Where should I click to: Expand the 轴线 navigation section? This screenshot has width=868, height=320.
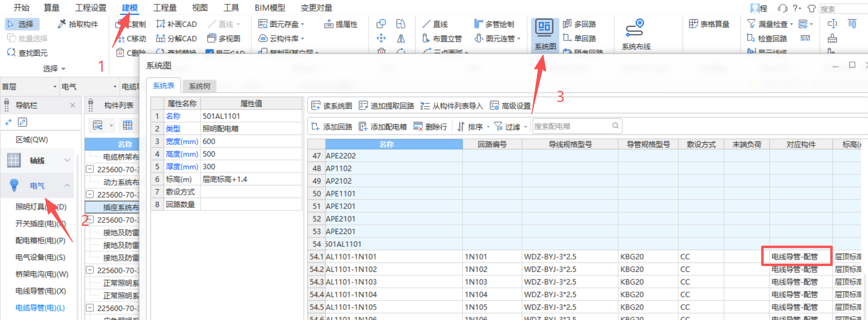tap(67, 160)
